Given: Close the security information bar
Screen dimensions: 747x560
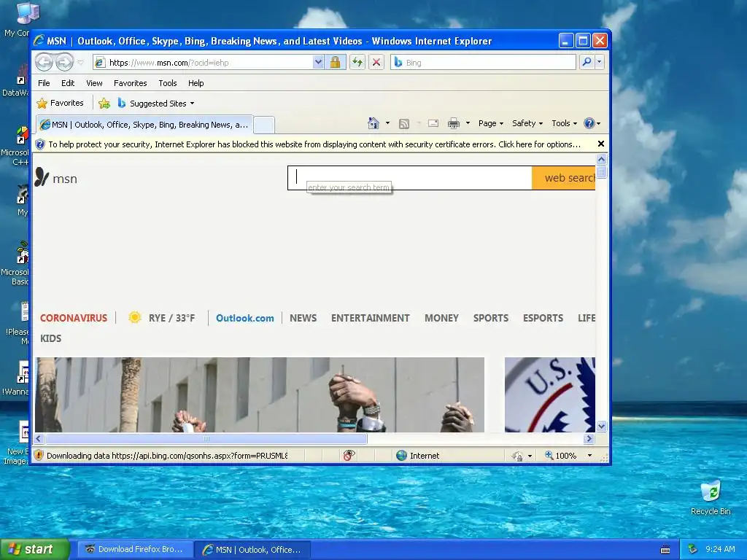Looking at the screenshot, I should point(601,144).
